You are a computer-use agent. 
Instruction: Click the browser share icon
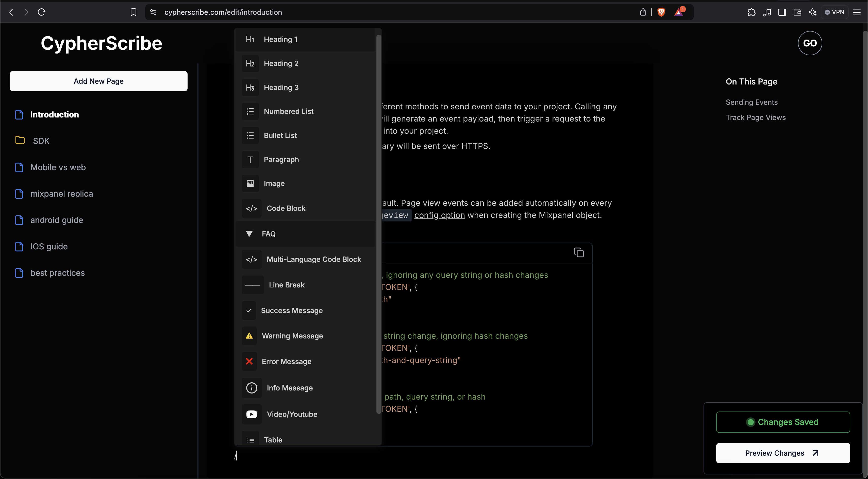[x=643, y=12]
